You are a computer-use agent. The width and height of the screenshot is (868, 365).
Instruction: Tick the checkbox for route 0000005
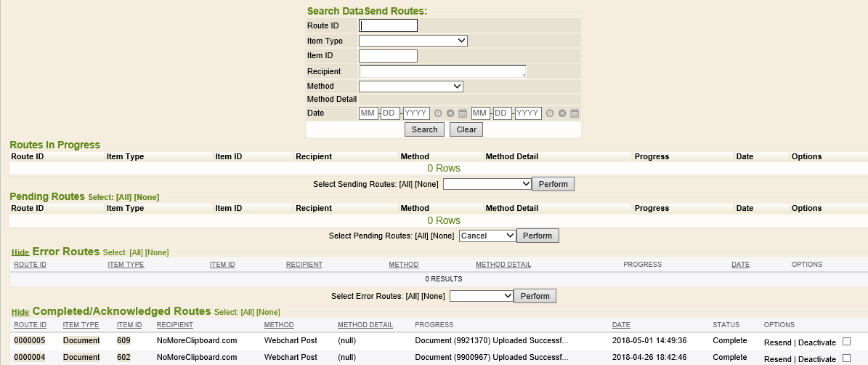coord(846,342)
